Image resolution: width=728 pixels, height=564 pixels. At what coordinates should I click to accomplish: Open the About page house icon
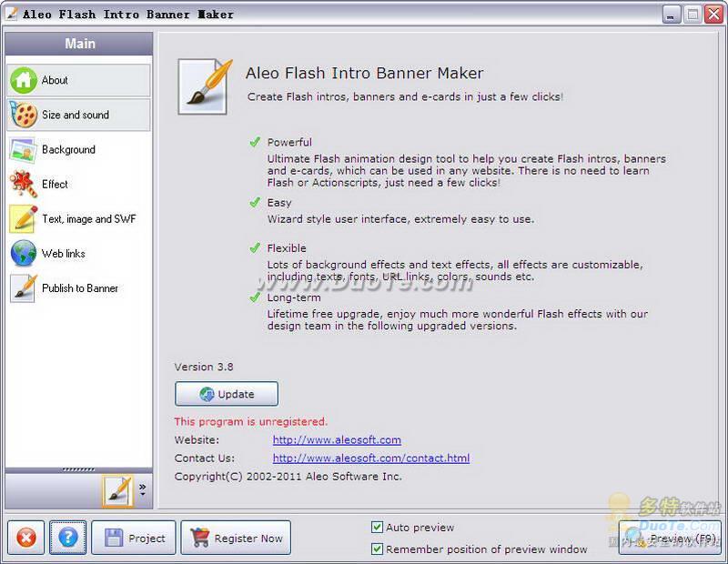click(x=24, y=80)
